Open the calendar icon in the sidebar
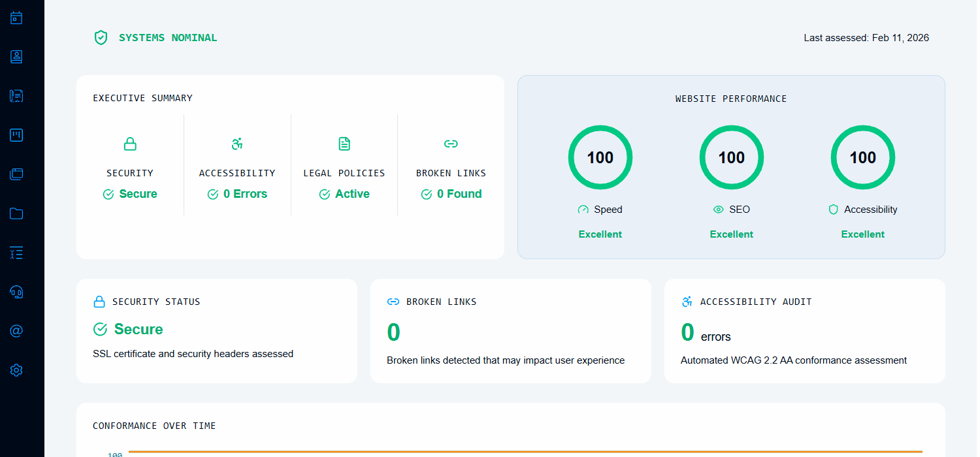 pos(16,18)
